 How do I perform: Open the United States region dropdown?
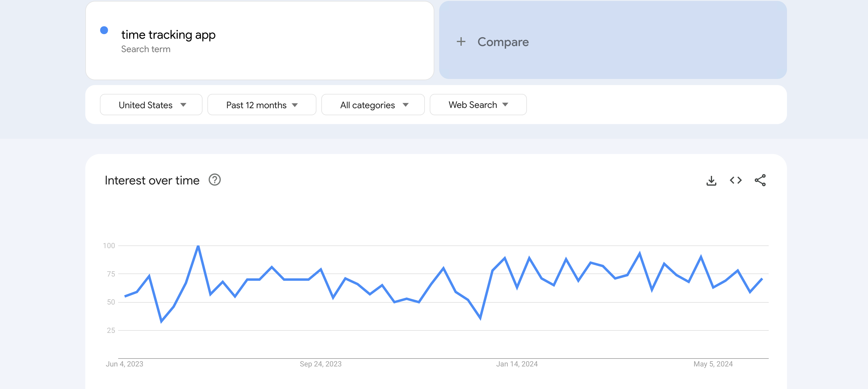coord(151,105)
